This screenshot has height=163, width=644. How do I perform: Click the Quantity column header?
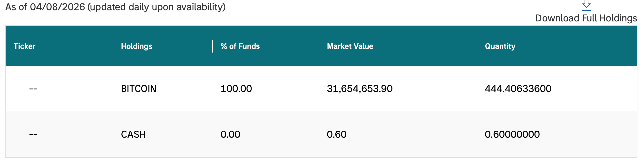click(x=499, y=46)
